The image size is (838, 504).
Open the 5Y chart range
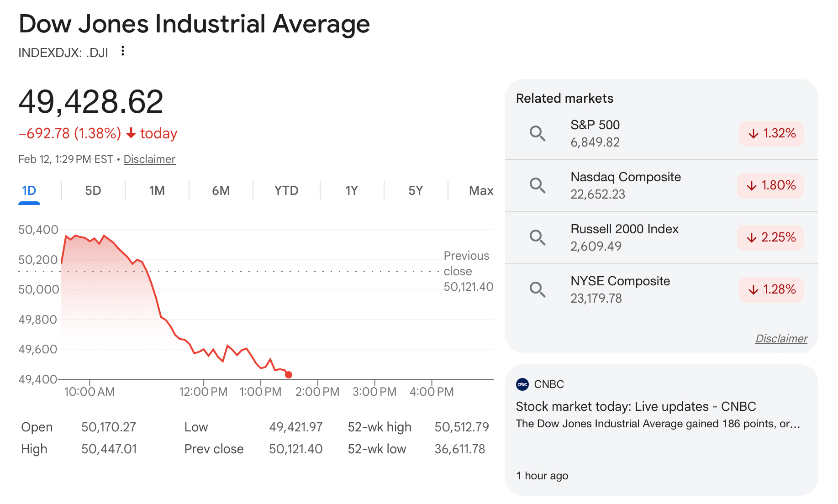pos(415,190)
